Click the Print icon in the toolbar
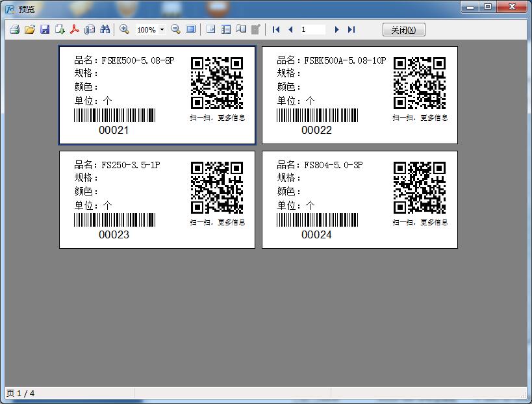 pyautogui.click(x=14, y=29)
